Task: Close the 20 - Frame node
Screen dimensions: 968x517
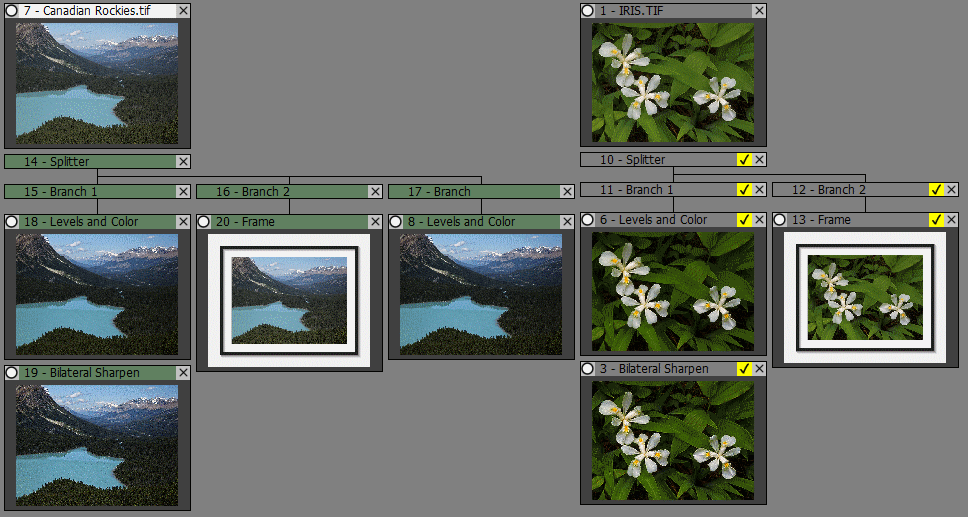Action: 375,222
